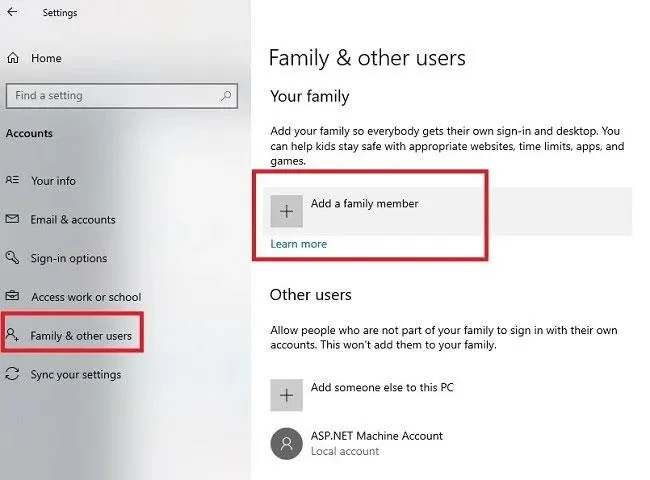650x480 pixels.
Task: Click Add someone else to this PC
Action: pos(382,387)
